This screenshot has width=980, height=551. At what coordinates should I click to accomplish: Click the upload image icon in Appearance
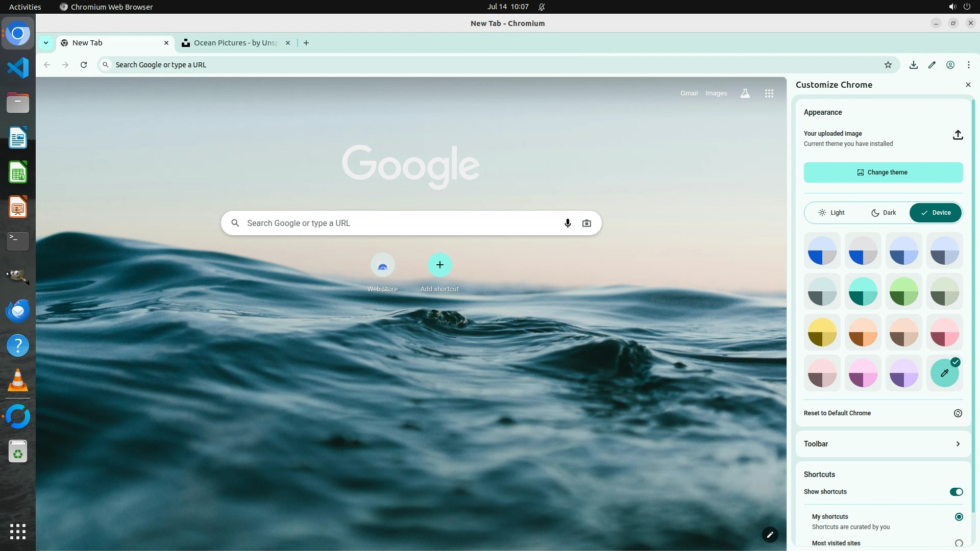tap(958, 135)
